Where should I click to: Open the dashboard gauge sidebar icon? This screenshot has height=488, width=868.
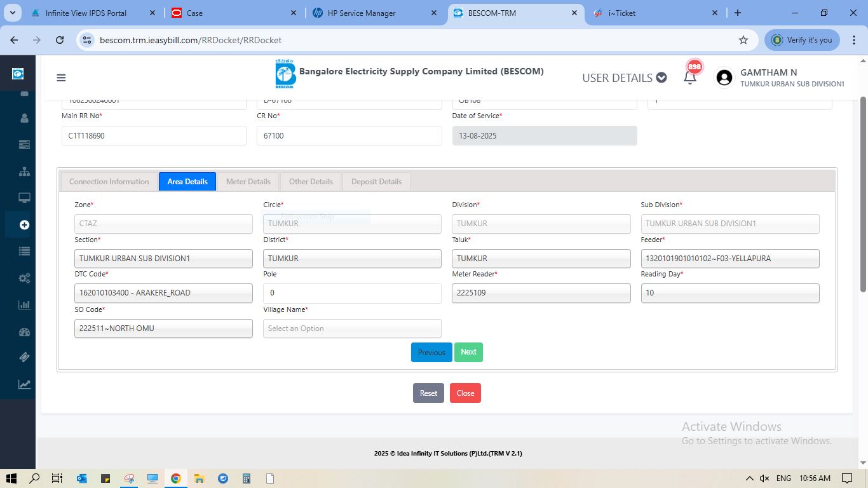coord(24,332)
